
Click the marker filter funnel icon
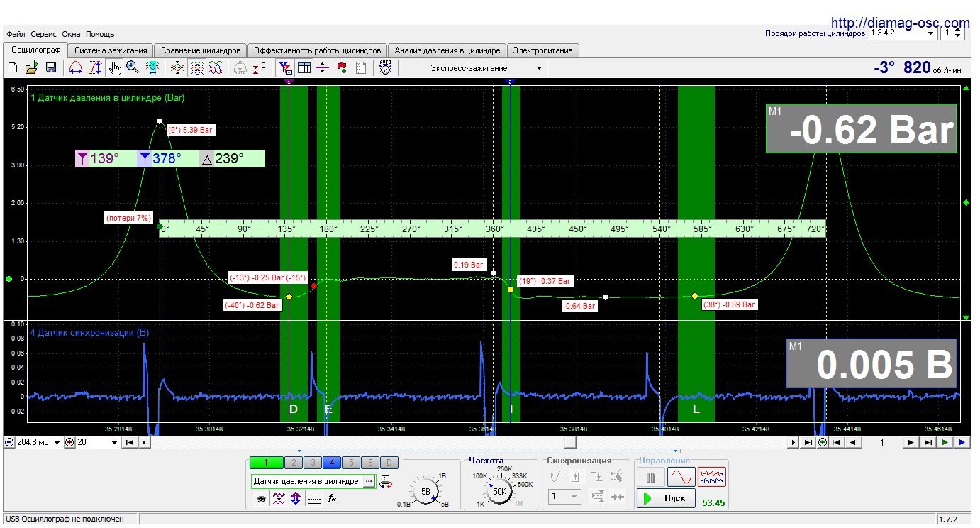coord(285,68)
